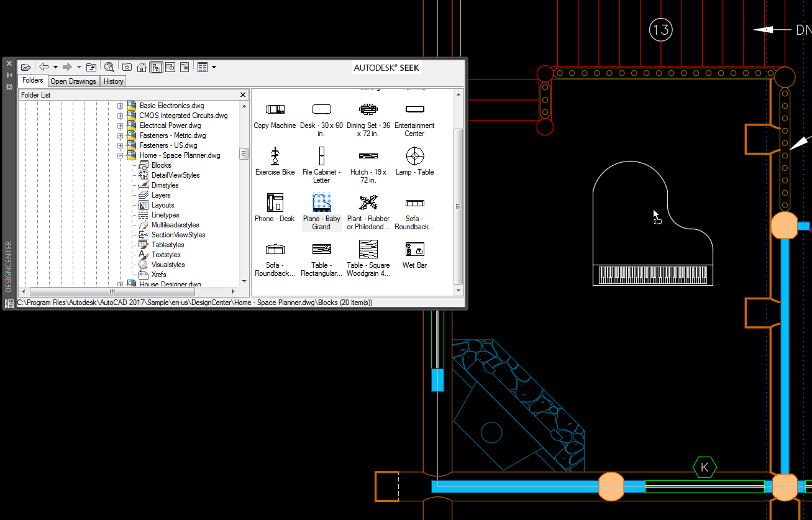This screenshot has height=520, width=812.
Task: Toggle the Preview pane button
Action: point(170,67)
